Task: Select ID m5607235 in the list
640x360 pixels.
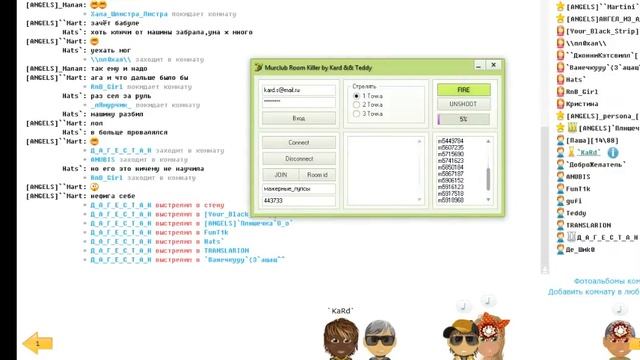Action: tap(451, 147)
